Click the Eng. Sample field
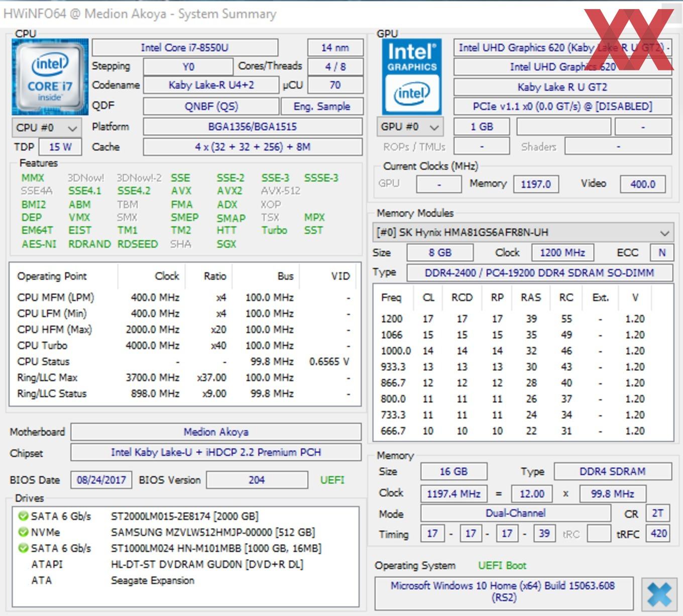This screenshot has height=616, width=683. pyautogui.click(x=322, y=107)
